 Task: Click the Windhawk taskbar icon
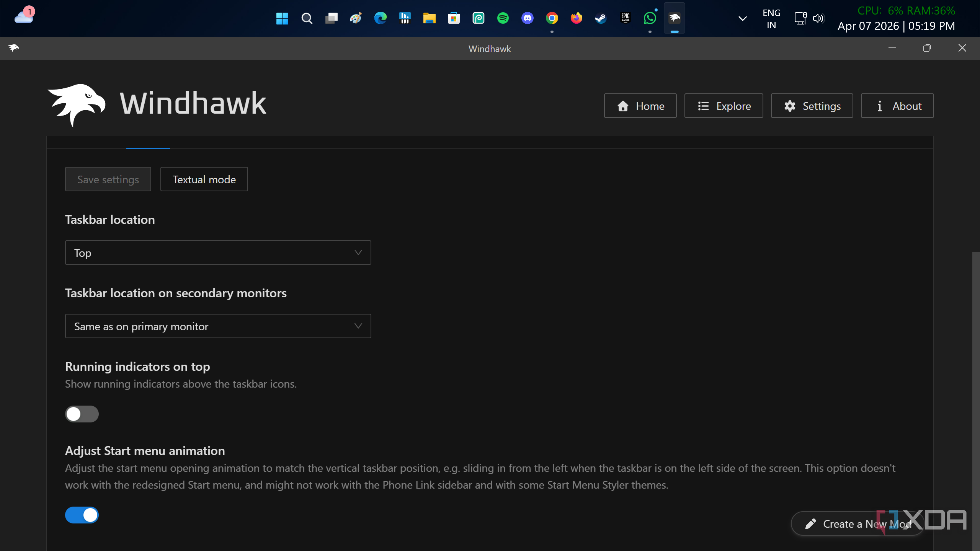[x=674, y=18]
